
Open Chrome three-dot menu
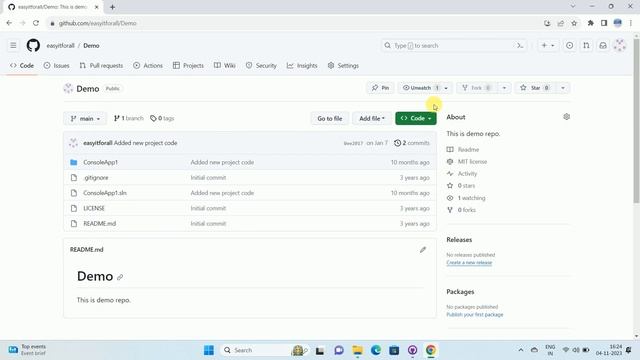tap(631, 23)
